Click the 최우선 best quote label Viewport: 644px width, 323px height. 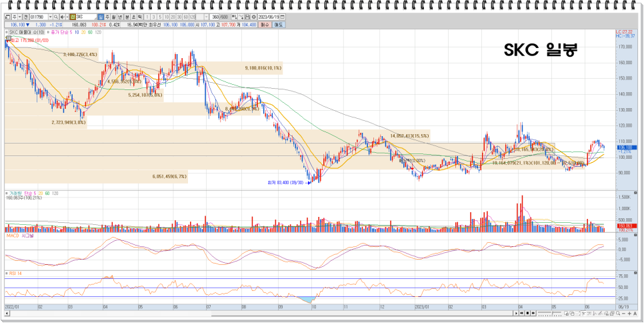click(155, 25)
